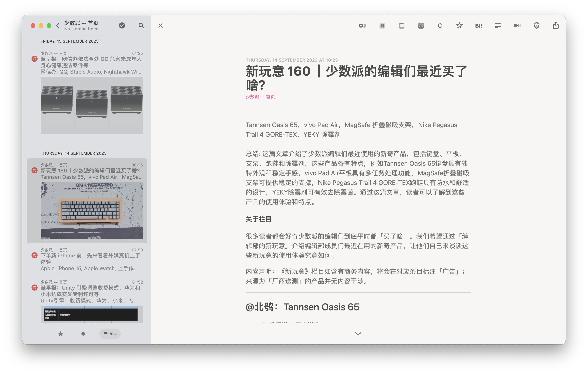Click the plus-circle add-to-service icon

coord(362,26)
